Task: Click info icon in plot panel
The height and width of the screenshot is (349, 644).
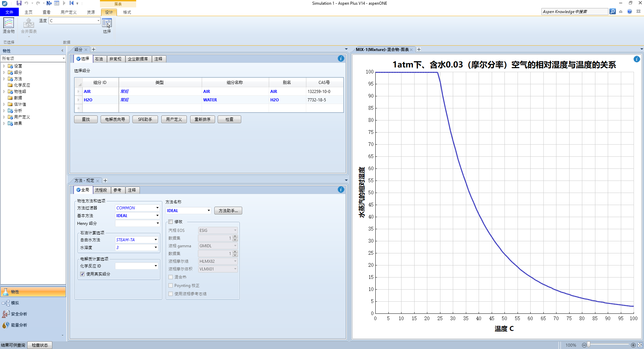Action: point(637,59)
